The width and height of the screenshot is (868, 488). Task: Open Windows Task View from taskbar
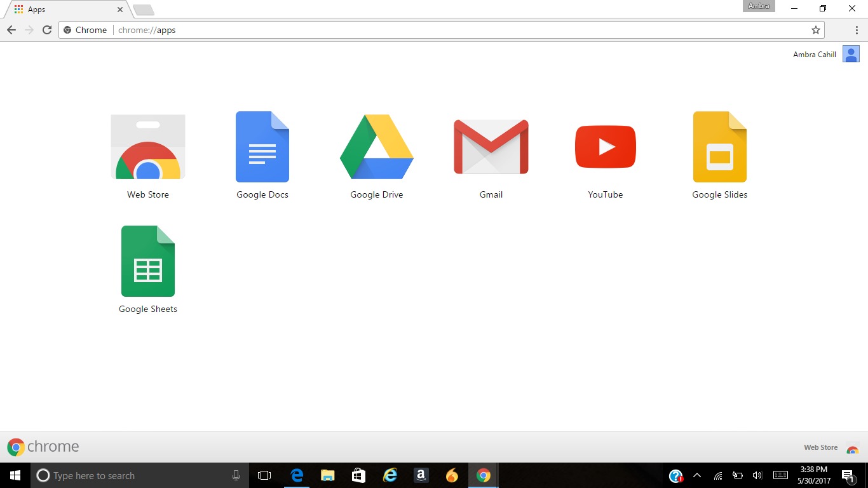(264, 475)
